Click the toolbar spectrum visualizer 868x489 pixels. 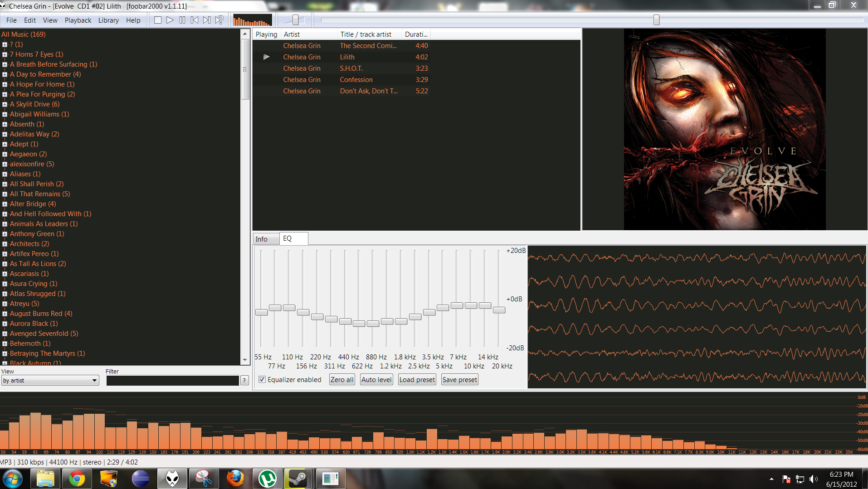click(x=253, y=20)
